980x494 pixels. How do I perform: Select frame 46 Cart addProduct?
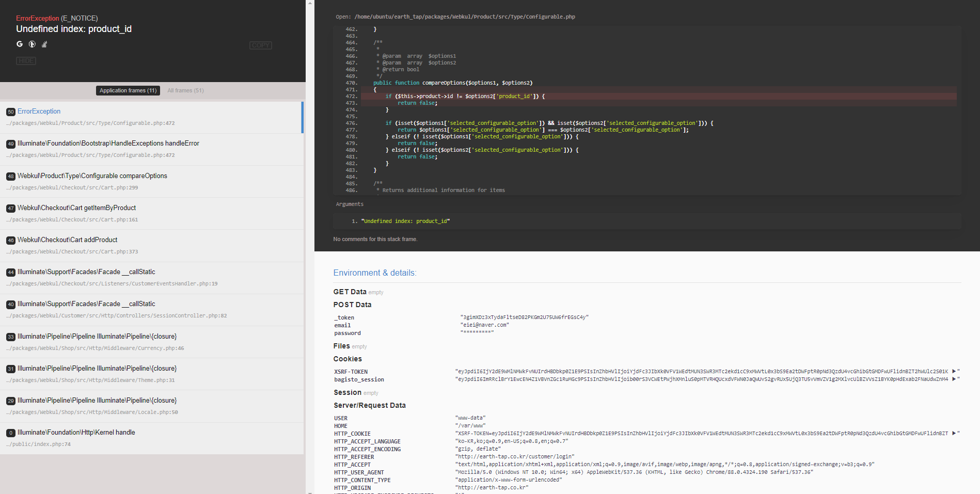pos(151,246)
